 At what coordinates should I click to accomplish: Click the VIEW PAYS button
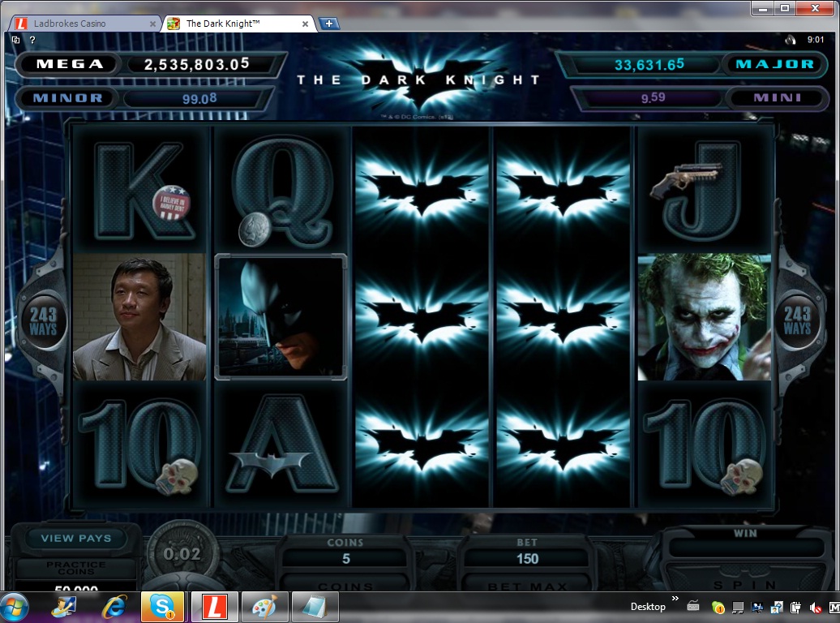click(x=76, y=538)
